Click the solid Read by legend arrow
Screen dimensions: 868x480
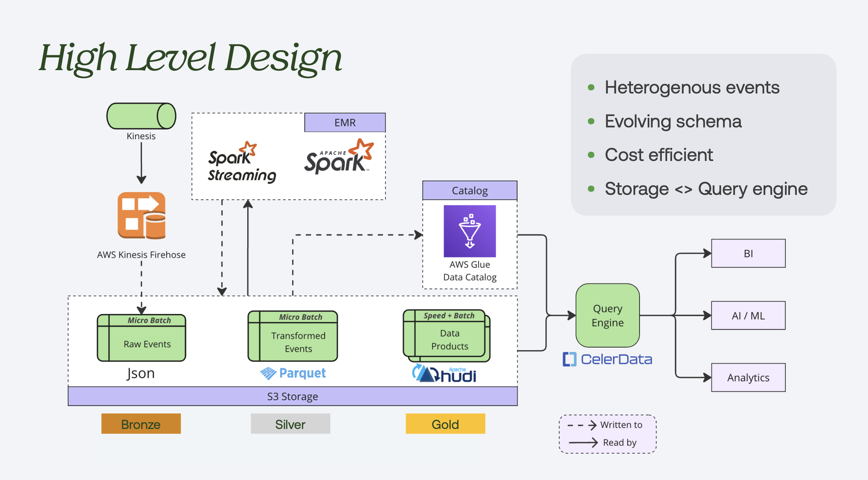click(x=583, y=442)
